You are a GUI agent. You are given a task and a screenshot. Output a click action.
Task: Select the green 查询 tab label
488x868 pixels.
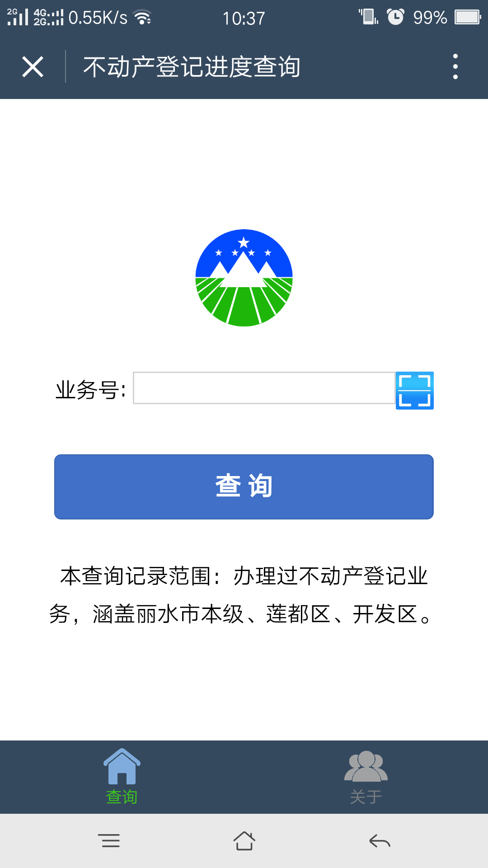pyautogui.click(x=122, y=797)
